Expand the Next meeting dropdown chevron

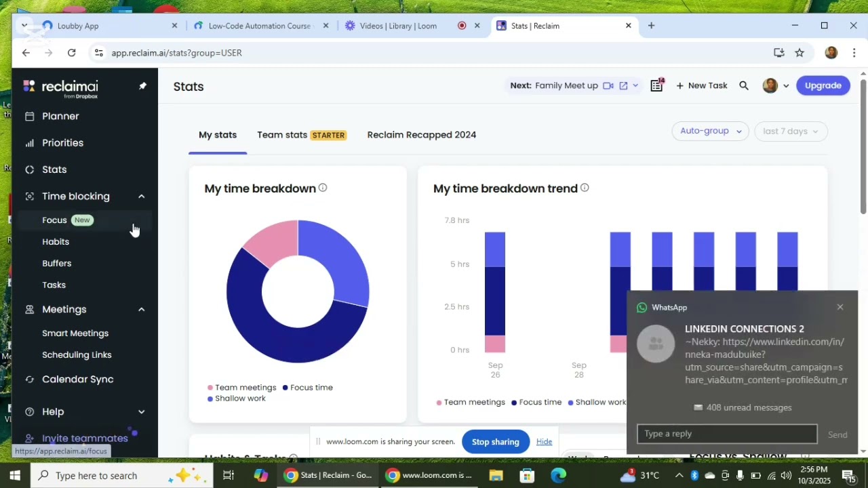[x=635, y=85]
